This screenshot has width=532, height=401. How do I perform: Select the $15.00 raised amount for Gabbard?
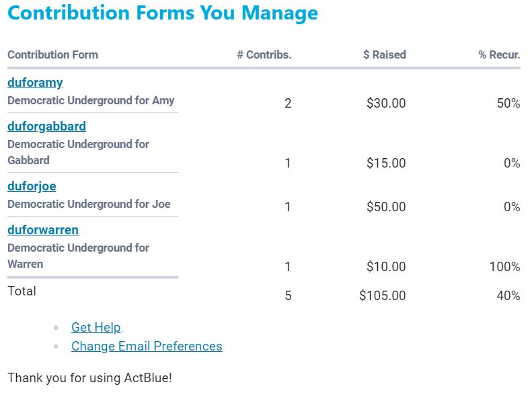[386, 163]
